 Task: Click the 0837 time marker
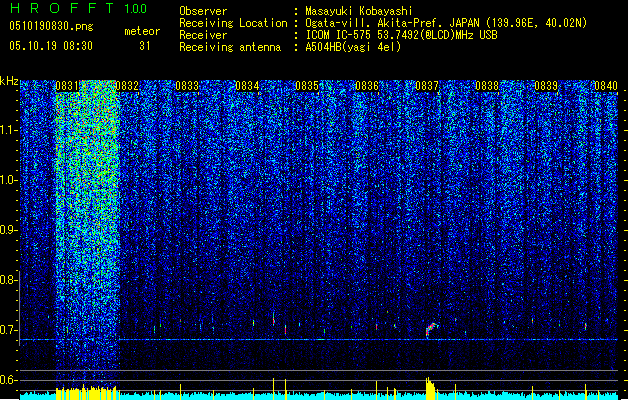click(427, 86)
